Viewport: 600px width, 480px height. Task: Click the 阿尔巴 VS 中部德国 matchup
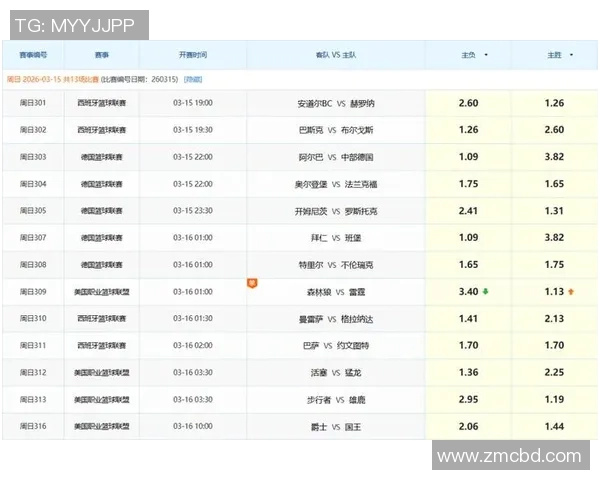(x=336, y=157)
